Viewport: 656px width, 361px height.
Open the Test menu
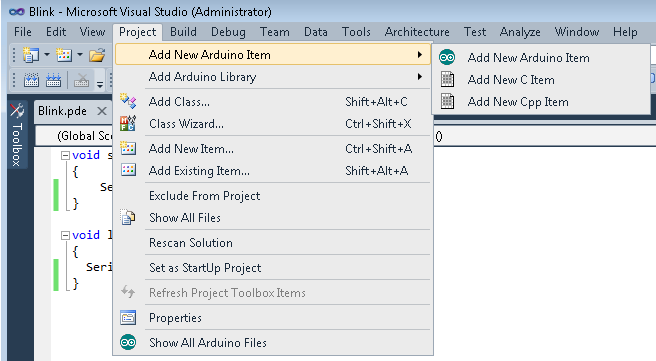click(x=475, y=32)
